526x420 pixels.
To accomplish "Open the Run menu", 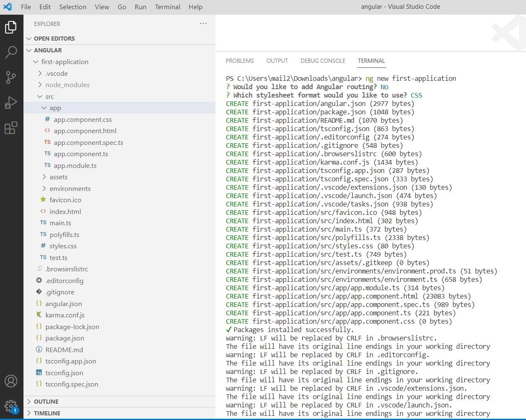I will click(x=140, y=7).
